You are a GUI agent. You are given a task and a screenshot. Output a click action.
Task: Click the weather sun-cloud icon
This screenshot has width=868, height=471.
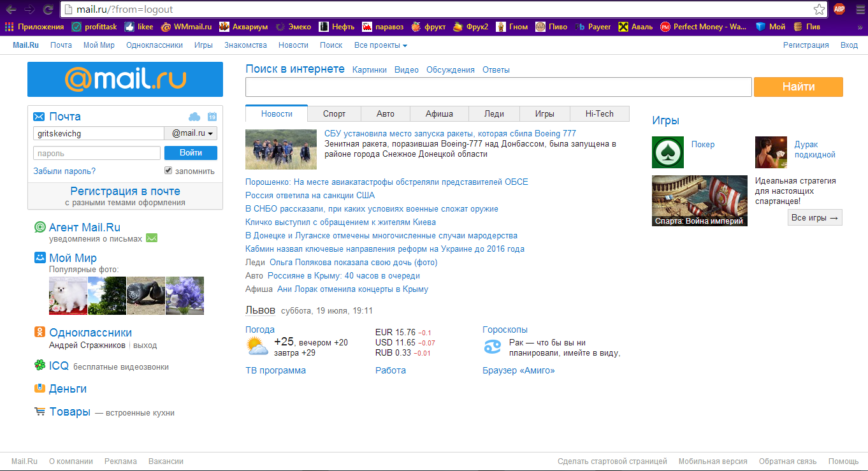coord(257,347)
